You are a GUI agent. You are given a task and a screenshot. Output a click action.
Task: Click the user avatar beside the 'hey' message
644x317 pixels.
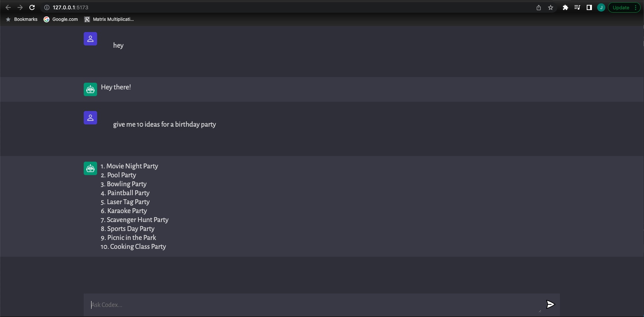pos(90,38)
